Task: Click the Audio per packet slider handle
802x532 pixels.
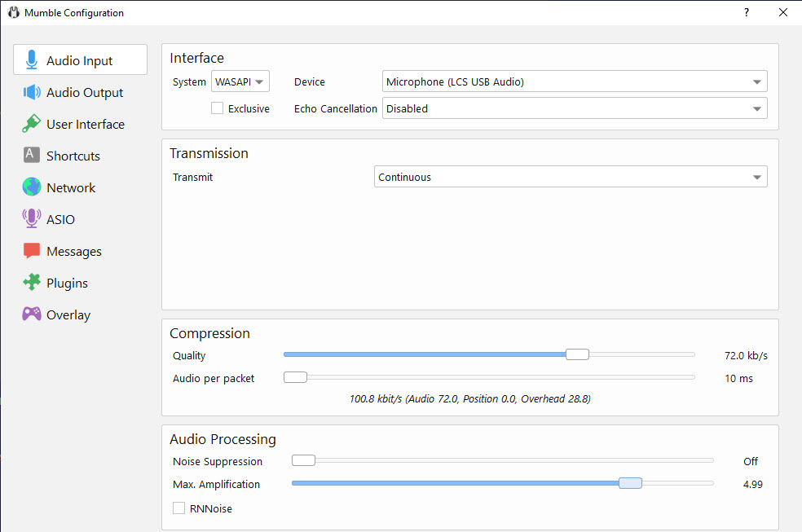Action: tap(295, 377)
